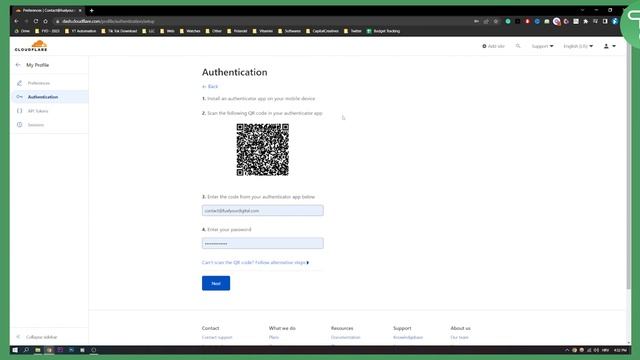
Task: Open Software bookmark folder
Action: pyautogui.click(x=289, y=31)
